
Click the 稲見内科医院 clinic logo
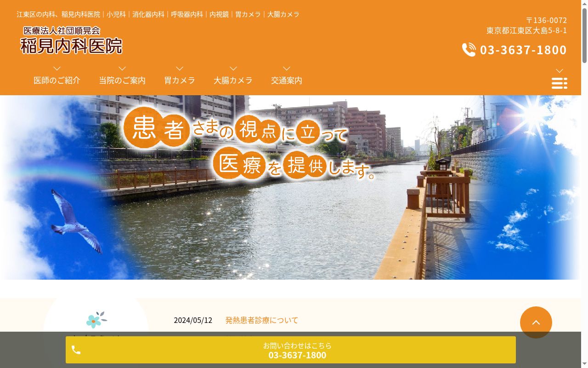(71, 40)
